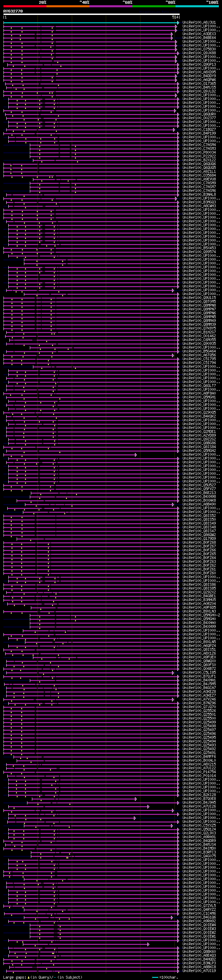Choose the UniRef100_B3MGQ3 hit label

click(x=199, y=202)
